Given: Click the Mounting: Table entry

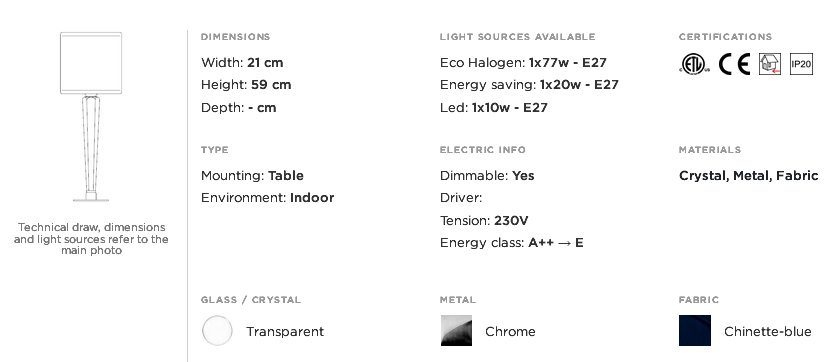Looking at the screenshot, I should [x=252, y=176].
